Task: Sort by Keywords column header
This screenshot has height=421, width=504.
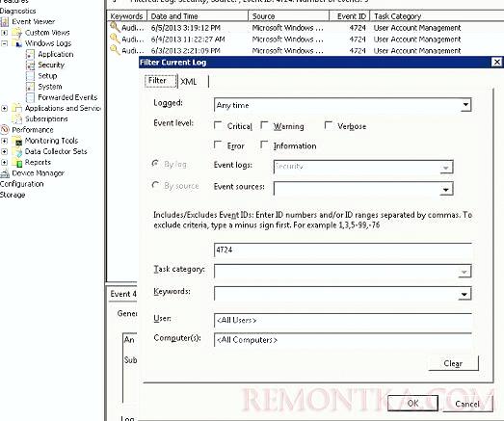Action: coord(126,16)
